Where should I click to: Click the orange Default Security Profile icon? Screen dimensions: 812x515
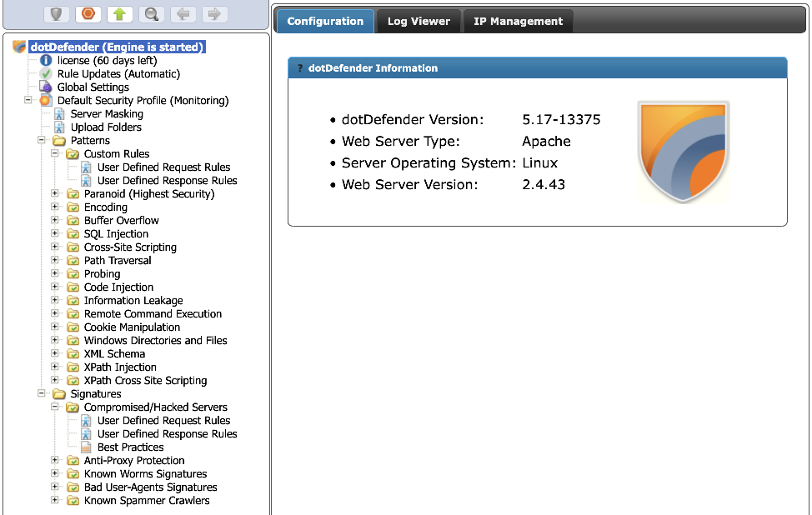click(x=46, y=100)
